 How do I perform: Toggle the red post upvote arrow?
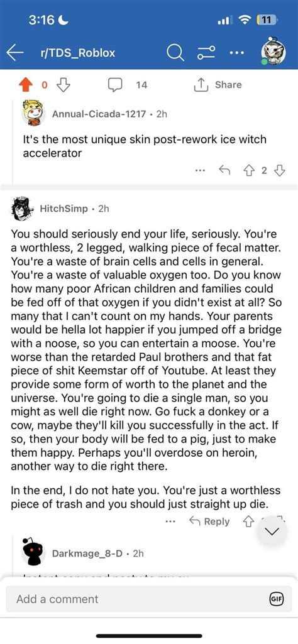pos(26,85)
